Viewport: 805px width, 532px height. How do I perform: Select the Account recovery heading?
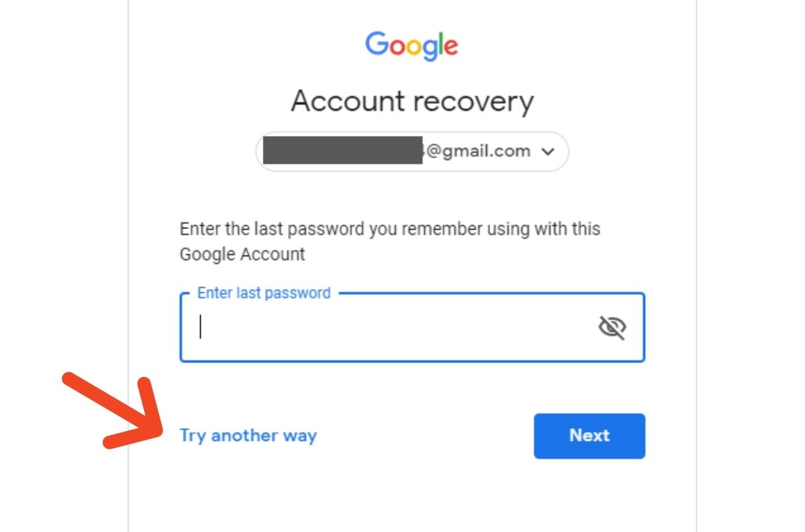click(412, 102)
